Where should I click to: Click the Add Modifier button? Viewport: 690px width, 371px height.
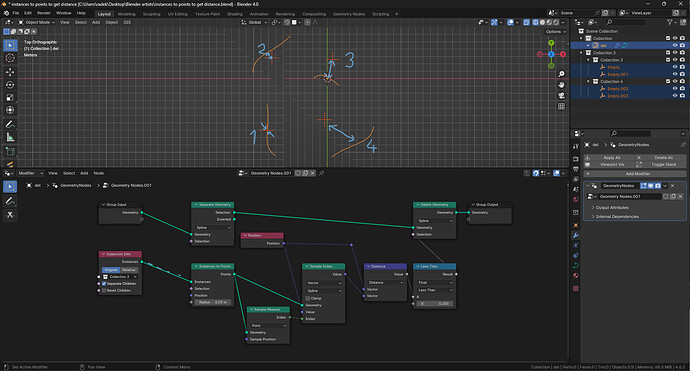coord(635,174)
